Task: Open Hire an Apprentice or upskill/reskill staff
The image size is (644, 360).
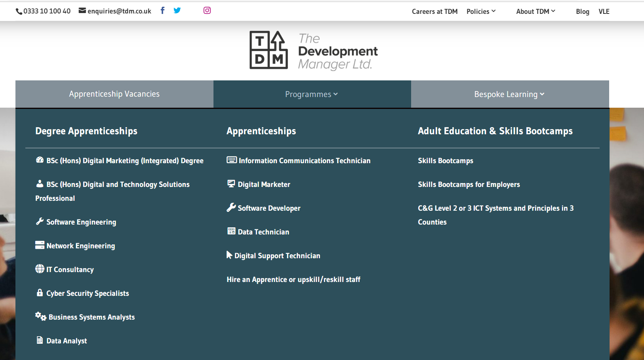Action: coord(293,279)
